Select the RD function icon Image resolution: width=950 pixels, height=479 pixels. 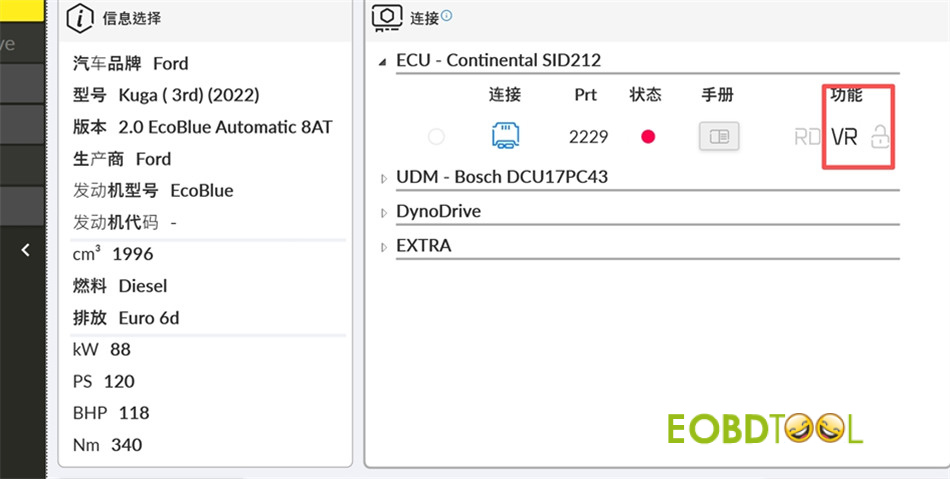(x=806, y=137)
